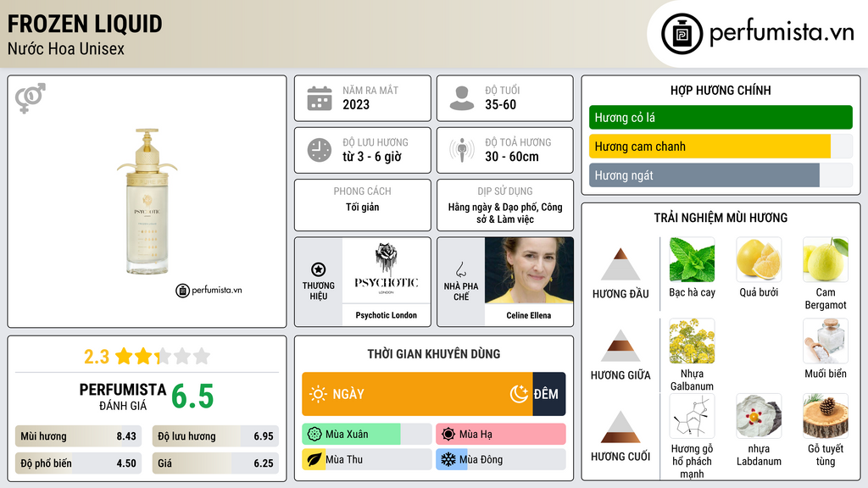Click the Mùa Hạ season bar
The height and width of the screenshot is (488, 868).
tap(501, 435)
